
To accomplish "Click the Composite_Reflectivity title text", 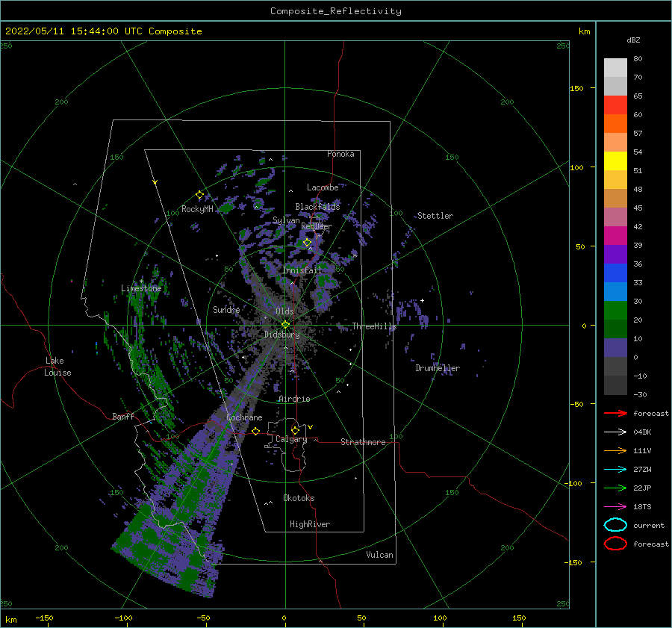I will point(336,11).
